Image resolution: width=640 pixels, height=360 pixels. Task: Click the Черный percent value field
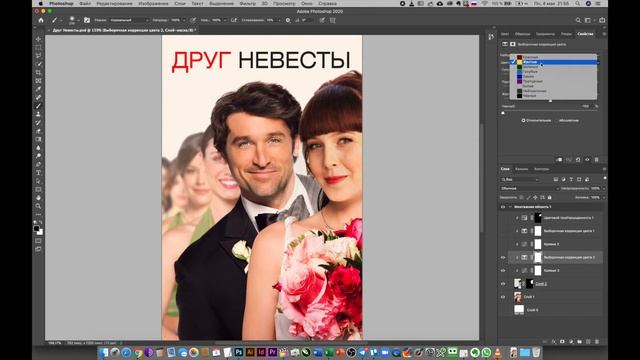pyautogui.click(x=585, y=106)
